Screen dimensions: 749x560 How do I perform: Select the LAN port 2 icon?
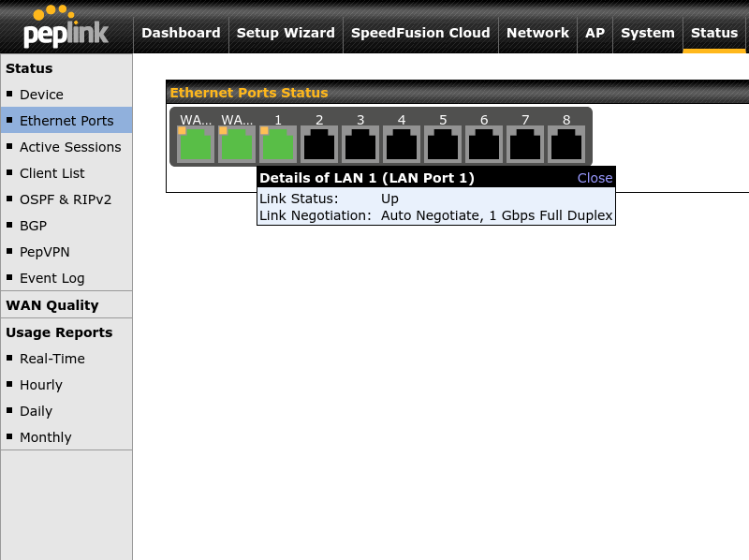[x=318, y=142]
